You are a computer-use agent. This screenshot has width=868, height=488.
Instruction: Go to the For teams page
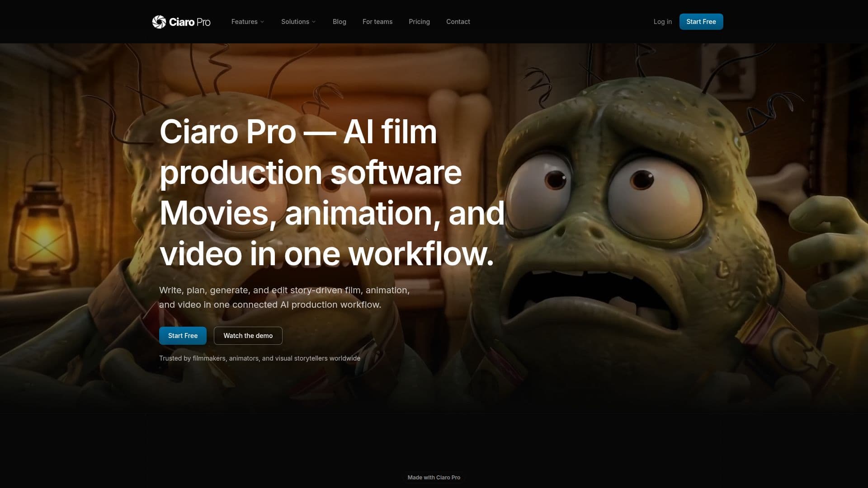[377, 22]
